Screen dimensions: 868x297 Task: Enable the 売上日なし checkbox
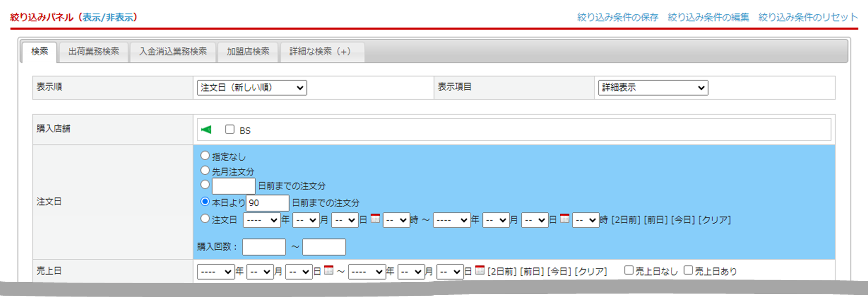pyautogui.click(x=629, y=270)
